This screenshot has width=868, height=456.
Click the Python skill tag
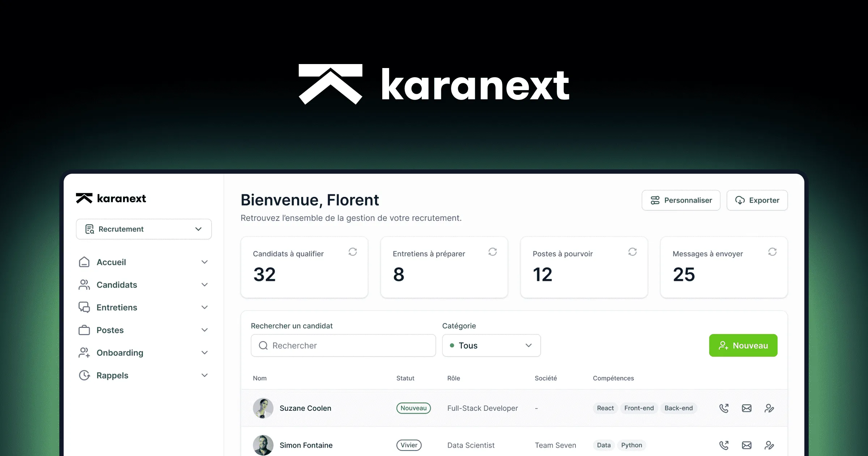pyautogui.click(x=631, y=445)
